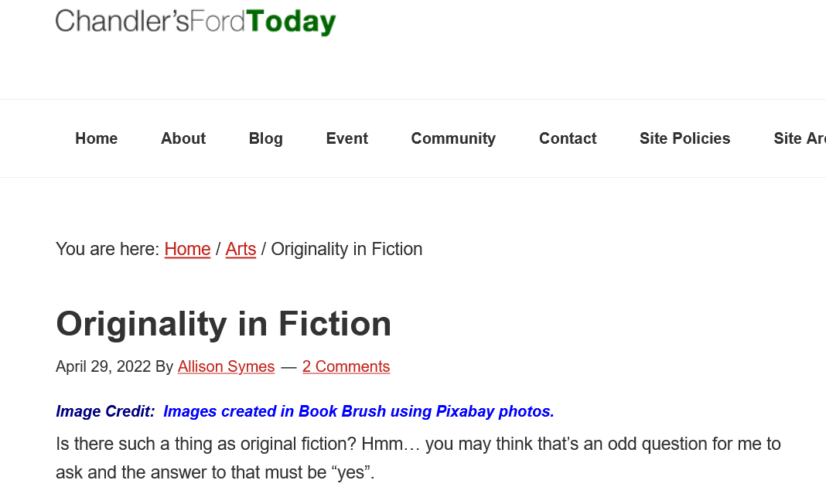Click the 'Originality in Fiction' article heading
Viewport: 826px width, 504px height.
tap(224, 323)
